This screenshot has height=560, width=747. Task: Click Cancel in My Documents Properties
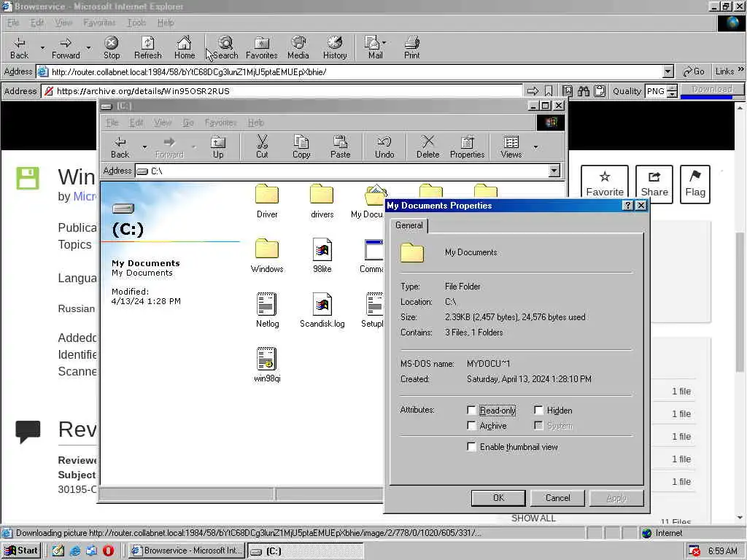(x=557, y=497)
